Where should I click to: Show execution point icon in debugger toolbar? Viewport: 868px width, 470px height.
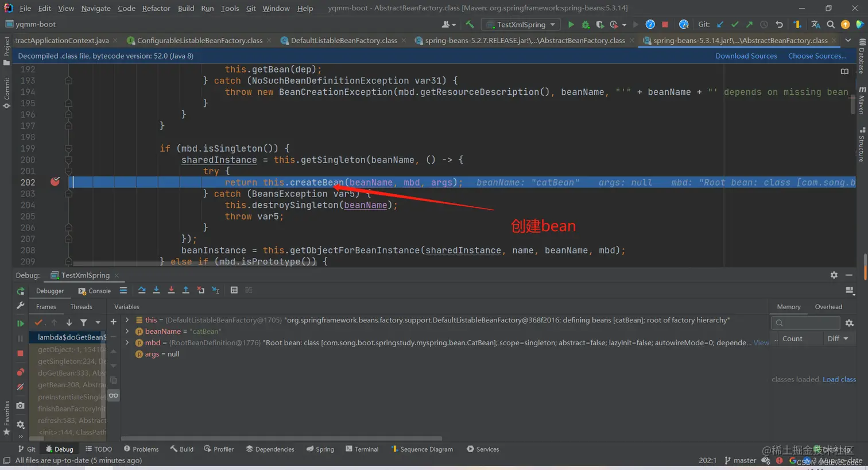[x=123, y=290]
